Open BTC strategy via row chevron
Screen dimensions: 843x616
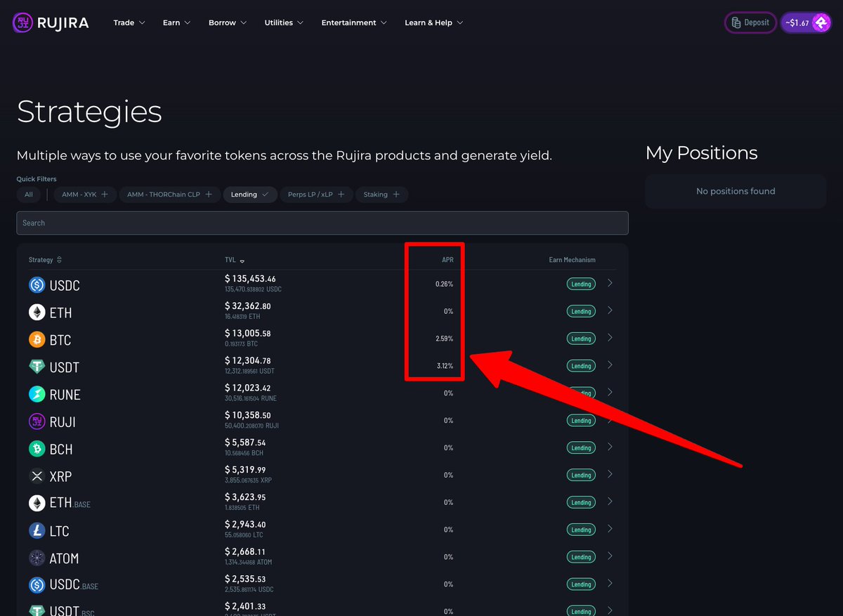610,338
